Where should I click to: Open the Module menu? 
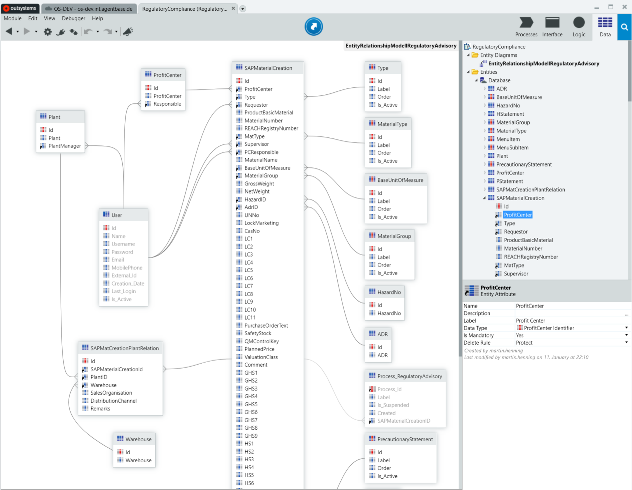point(12,18)
